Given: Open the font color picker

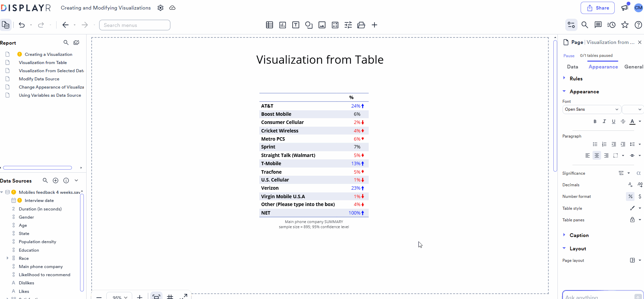Looking at the screenshot, I should (632, 122).
